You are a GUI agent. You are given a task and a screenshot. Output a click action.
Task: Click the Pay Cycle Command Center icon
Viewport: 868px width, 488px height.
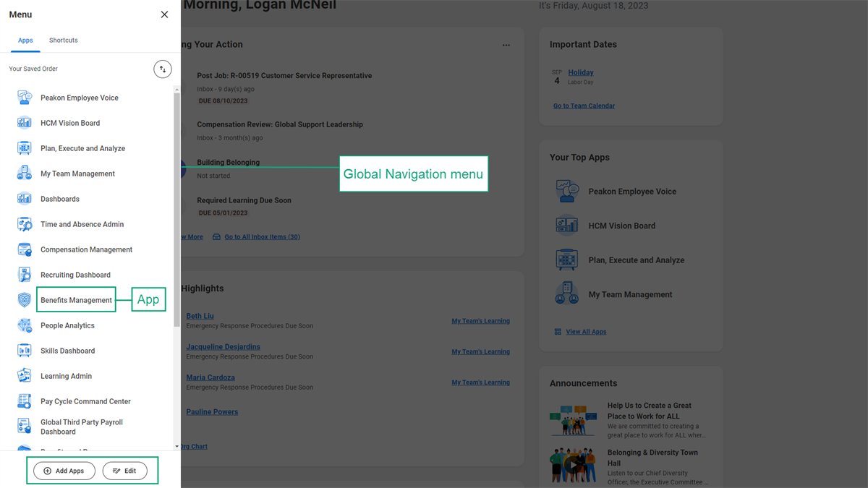pyautogui.click(x=25, y=401)
